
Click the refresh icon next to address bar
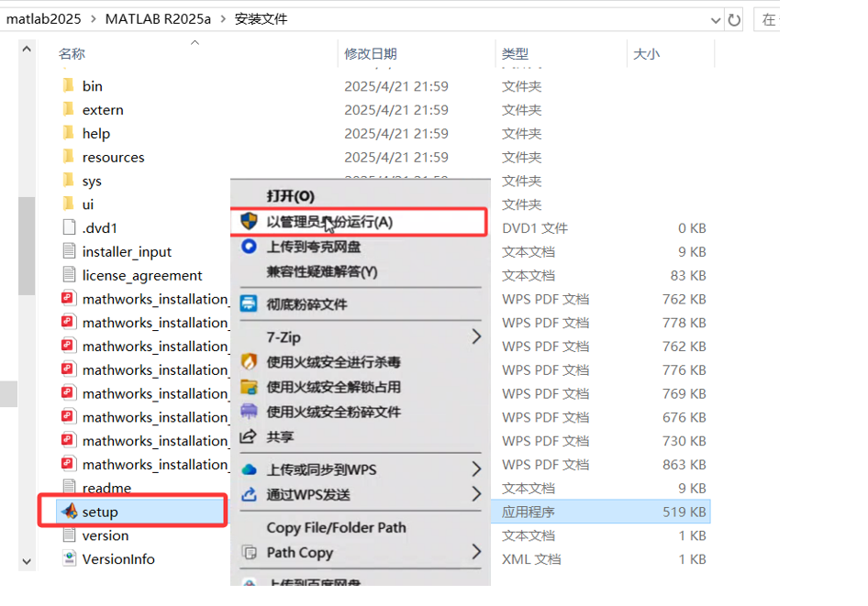734,20
